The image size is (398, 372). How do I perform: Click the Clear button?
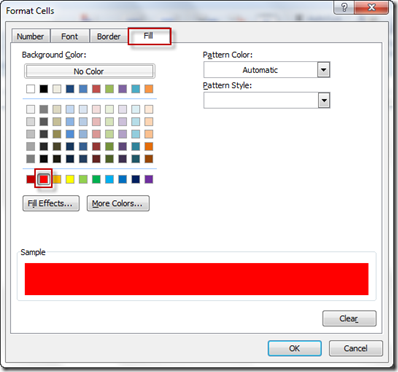pyautogui.click(x=349, y=319)
